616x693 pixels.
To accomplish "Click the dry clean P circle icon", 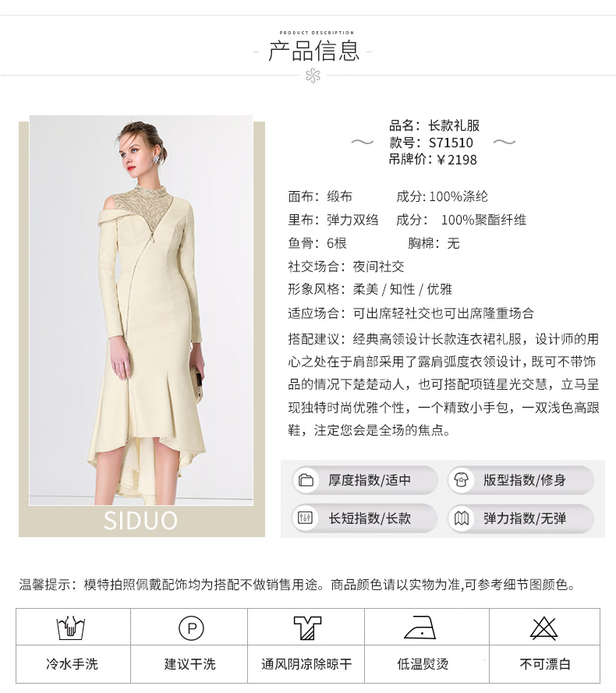I will point(191,628).
